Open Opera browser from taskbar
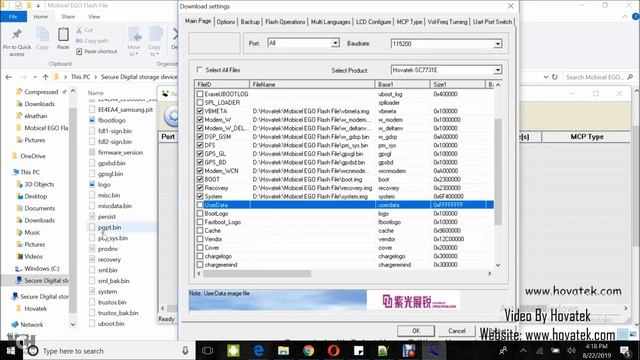This screenshot has width=640, height=360. [333, 351]
